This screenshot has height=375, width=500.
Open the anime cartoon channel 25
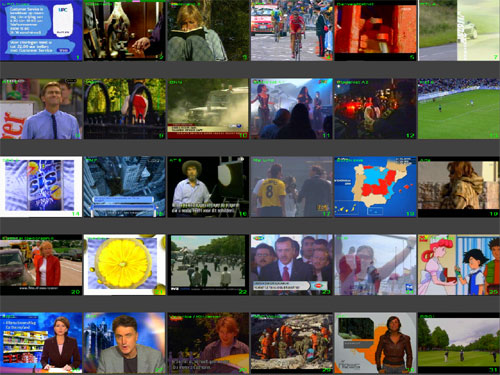(459, 265)
